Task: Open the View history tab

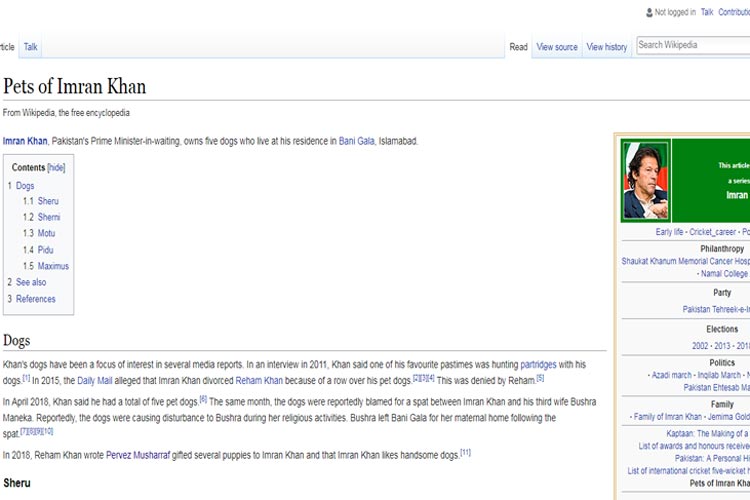Action: tap(607, 47)
